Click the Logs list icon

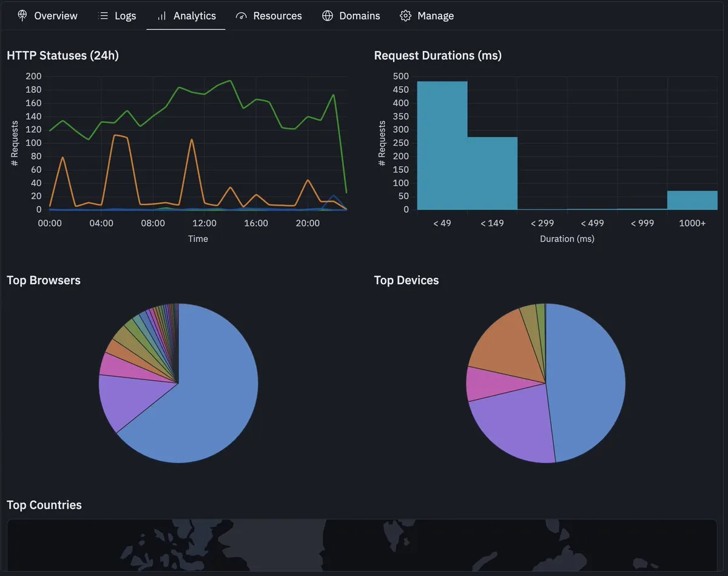point(103,16)
